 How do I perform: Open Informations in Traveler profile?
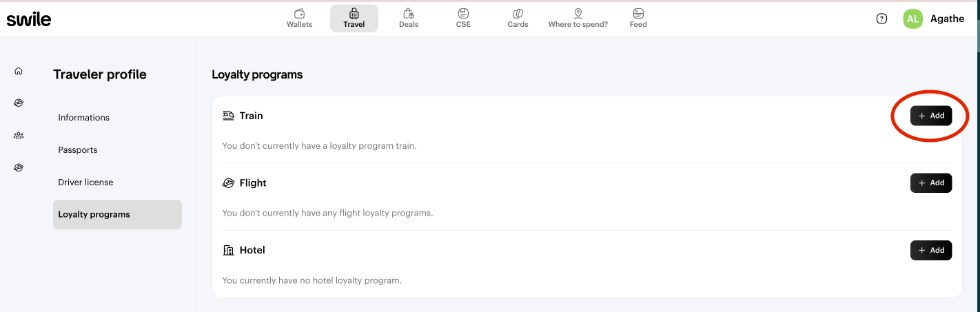[x=84, y=118]
